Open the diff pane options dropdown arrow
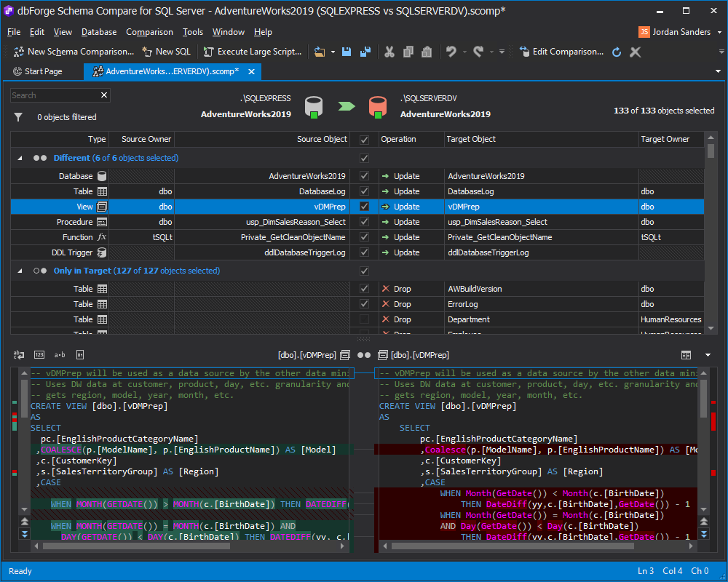This screenshot has width=728, height=582. [708, 355]
